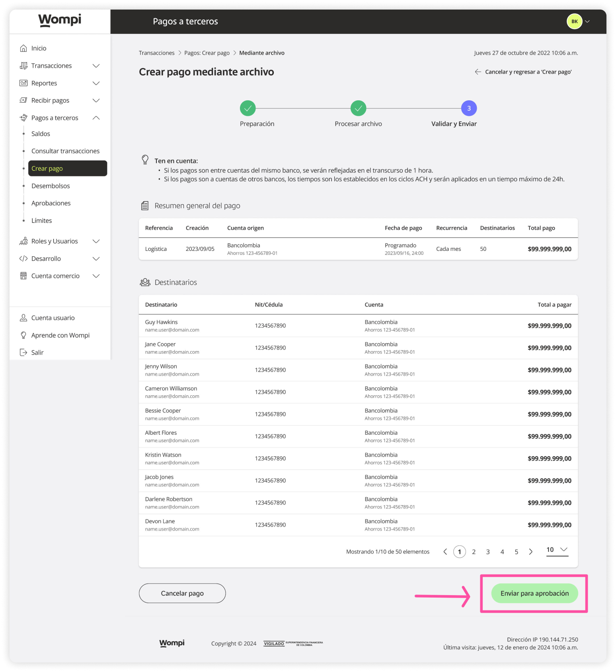616x672 pixels.
Task: Click the BK user avatar
Action: tap(574, 21)
